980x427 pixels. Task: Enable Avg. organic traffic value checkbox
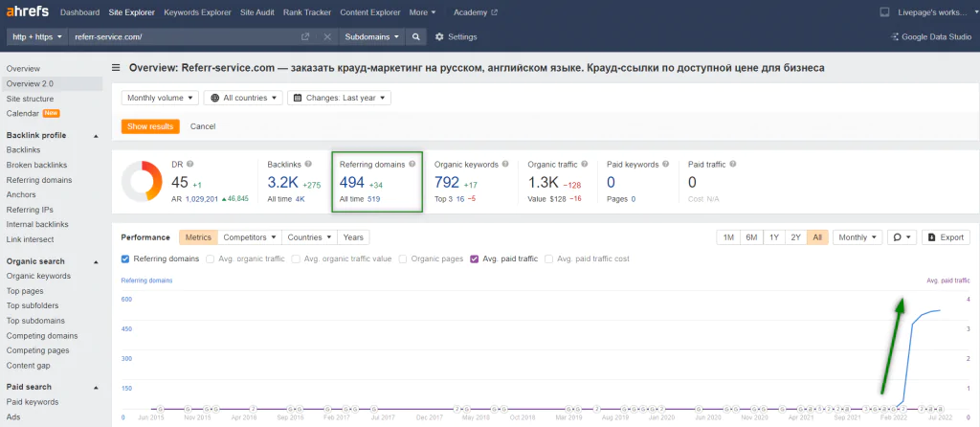coord(296,258)
